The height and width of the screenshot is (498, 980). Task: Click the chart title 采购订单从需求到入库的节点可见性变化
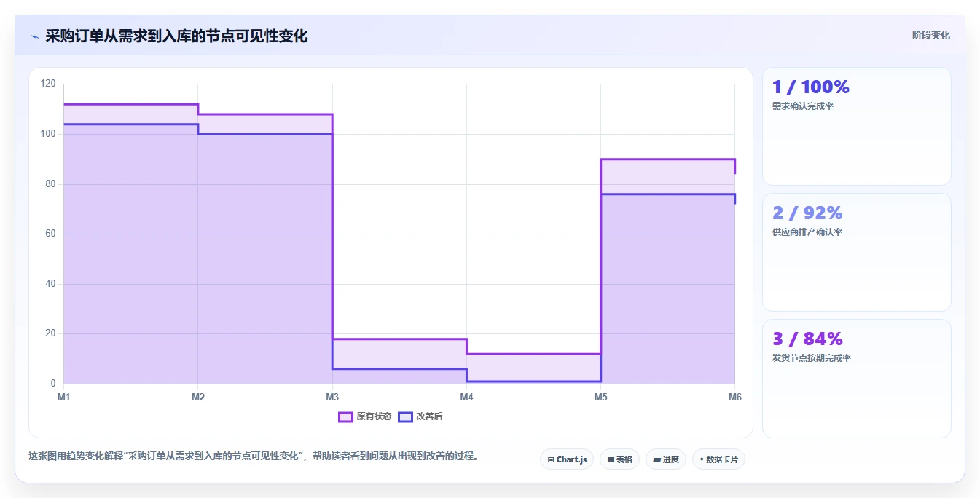(176, 36)
